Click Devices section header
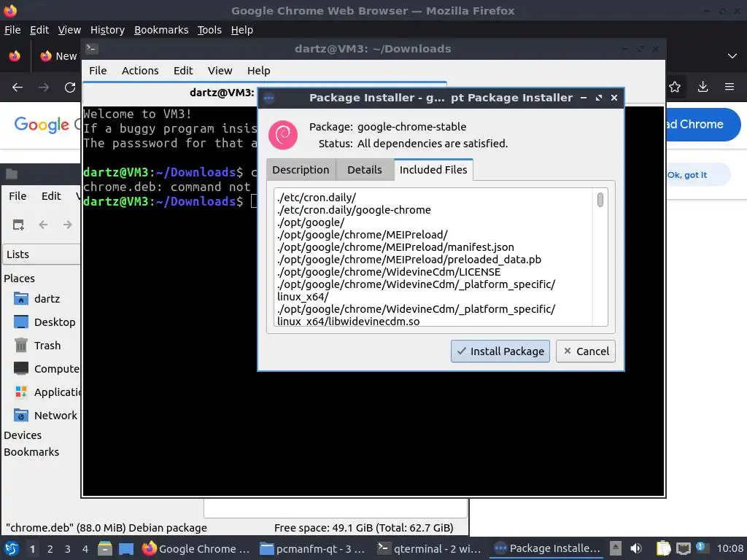The height and width of the screenshot is (560, 747). pyautogui.click(x=23, y=435)
